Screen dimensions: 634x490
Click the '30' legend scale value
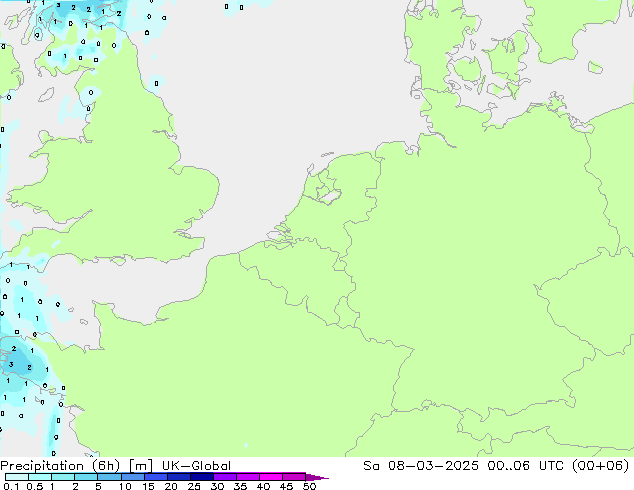[x=217, y=486]
